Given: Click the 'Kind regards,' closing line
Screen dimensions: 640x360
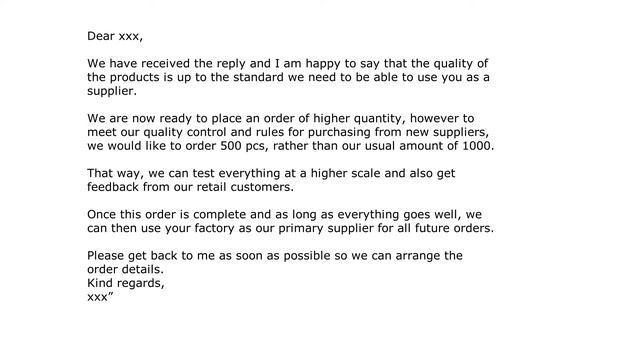Looking at the screenshot, I should (126, 283).
